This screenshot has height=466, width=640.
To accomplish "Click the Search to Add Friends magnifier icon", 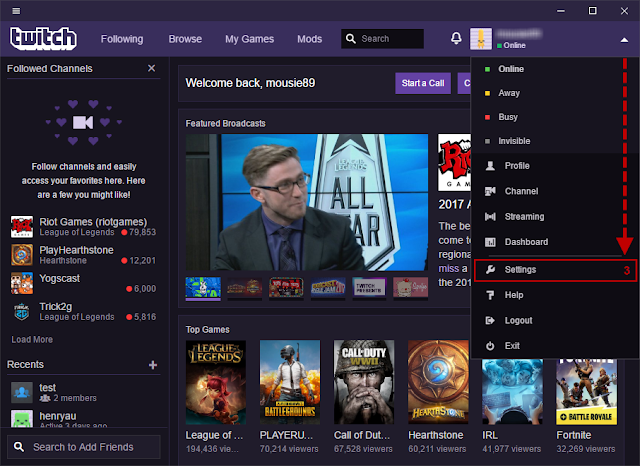I will click(x=19, y=447).
